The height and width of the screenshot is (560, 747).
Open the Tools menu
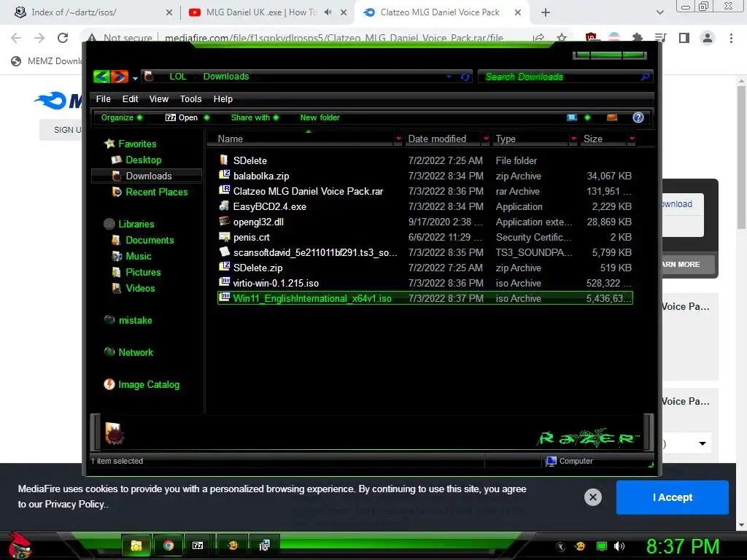190,99
